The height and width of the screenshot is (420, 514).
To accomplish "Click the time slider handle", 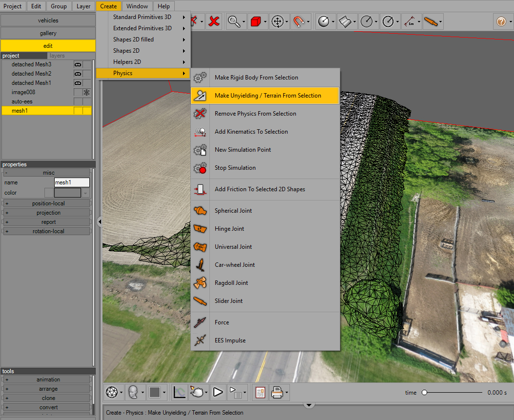I will click(424, 393).
